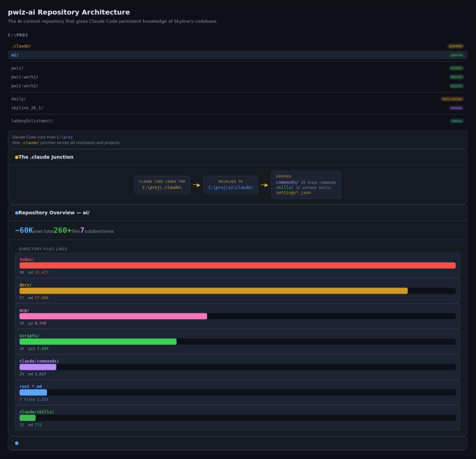Image resolution: width=476 pixels, height=459 pixels.
Task: Click the blue dot beside Repository Overview
Action: click(x=17, y=213)
